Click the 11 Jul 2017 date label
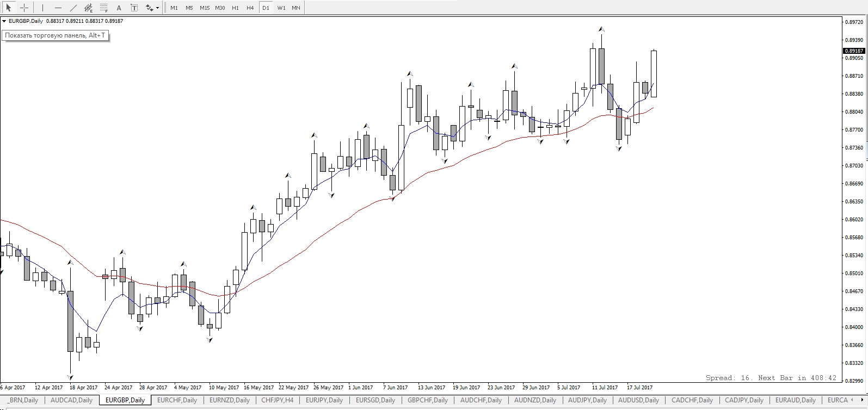Screen dimensions: 868x410 (605, 388)
